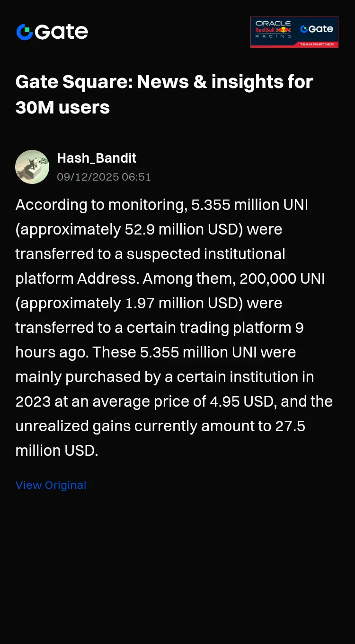Image resolution: width=355 pixels, height=644 pixels.
Task: Tap the Red Bull bulls emblem
Action: (x=284, y=30)
